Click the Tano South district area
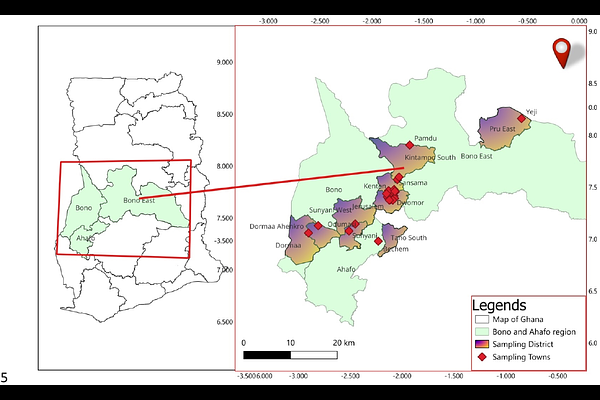The height and width of the screenshot is (400, 600). [391, 238]
